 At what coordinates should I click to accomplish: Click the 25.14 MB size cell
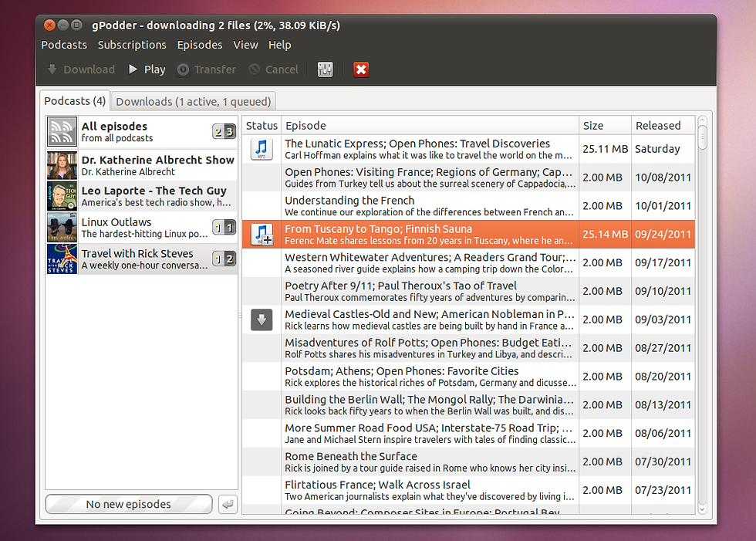pyautogui.click(x=605, y=235)
